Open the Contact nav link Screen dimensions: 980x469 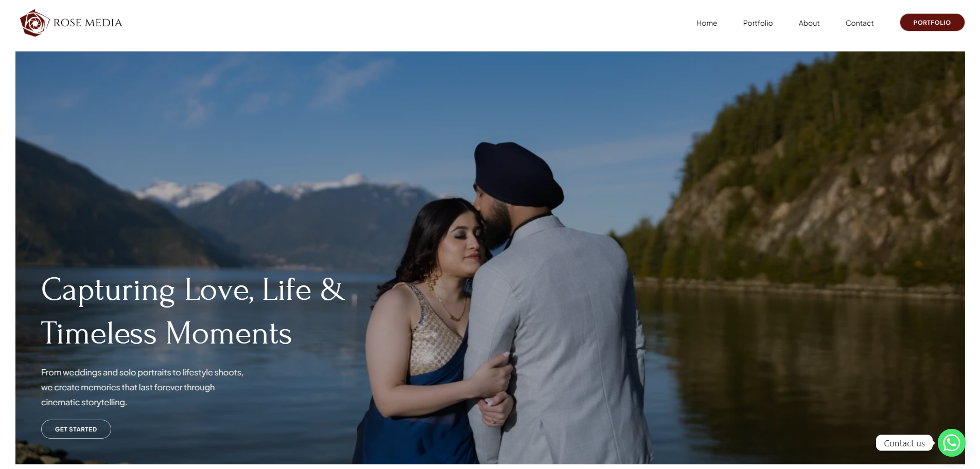(x=860, y=23)
